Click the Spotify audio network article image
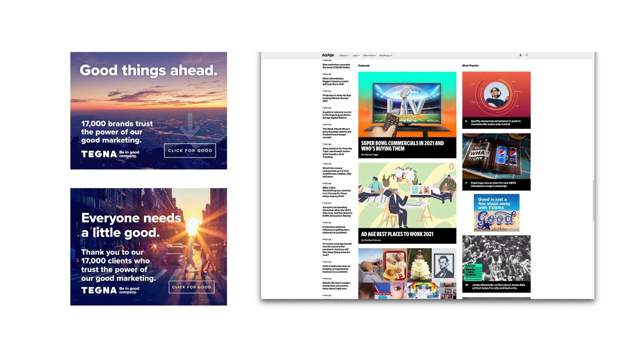 tap(496, 94)
